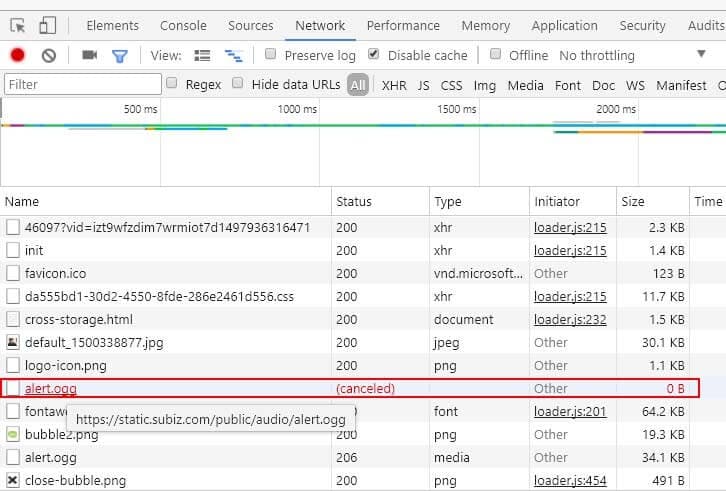The height and width of the screenshot is (491, 726).
Task: Switch to Application tab
Action: pos(564,25)
